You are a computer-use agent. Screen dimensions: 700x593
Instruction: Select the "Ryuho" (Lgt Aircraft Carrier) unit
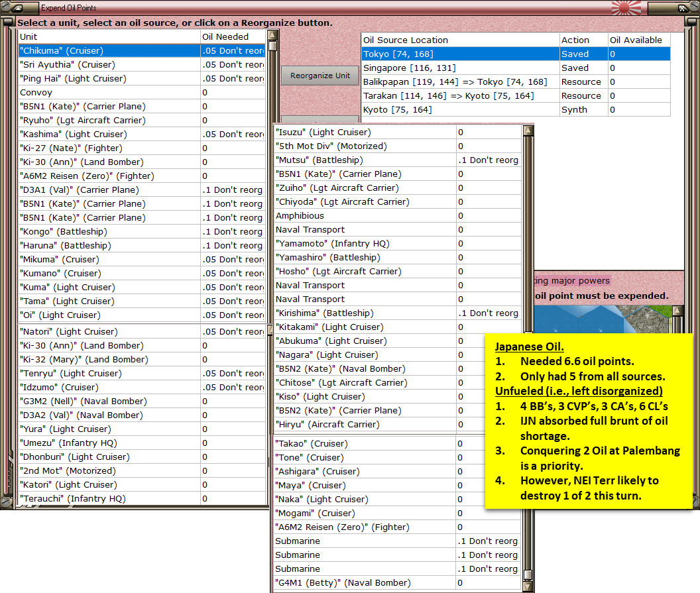click(x=142, y=120)
